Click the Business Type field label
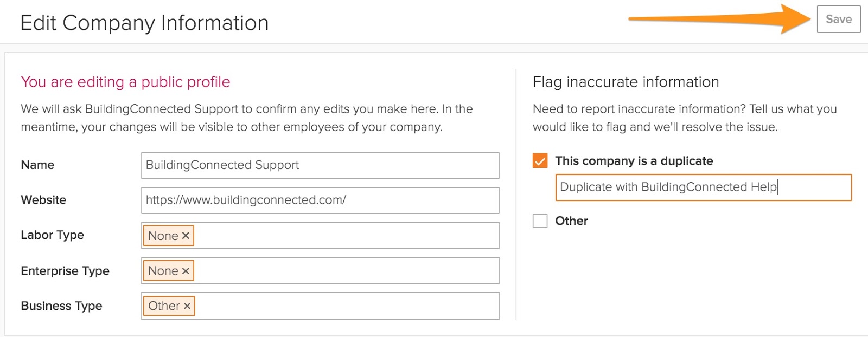868x337 pixels. pyautogui.click(x=61, y=306)
